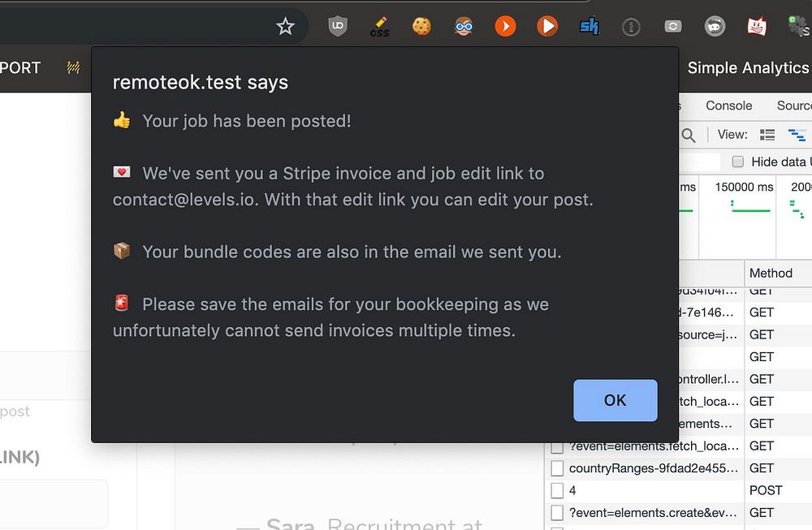Click the blue 'sk' extension icon
This screenshot has height=530, width=812.
click(x=589, y=27)
